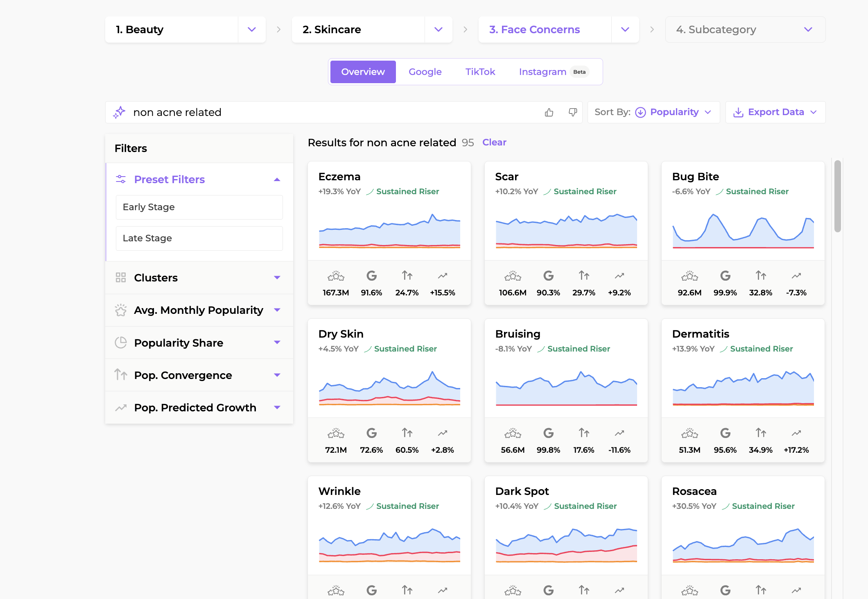Image resolution: width=868 pixels, height=599 pixels.
Task: Click convergence arrows icon on Bug Bite card
Action: [x=761, y=276]
